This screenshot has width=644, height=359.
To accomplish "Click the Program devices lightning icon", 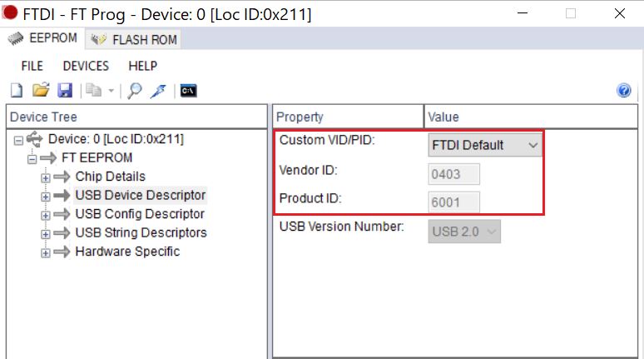I will 158,91.
